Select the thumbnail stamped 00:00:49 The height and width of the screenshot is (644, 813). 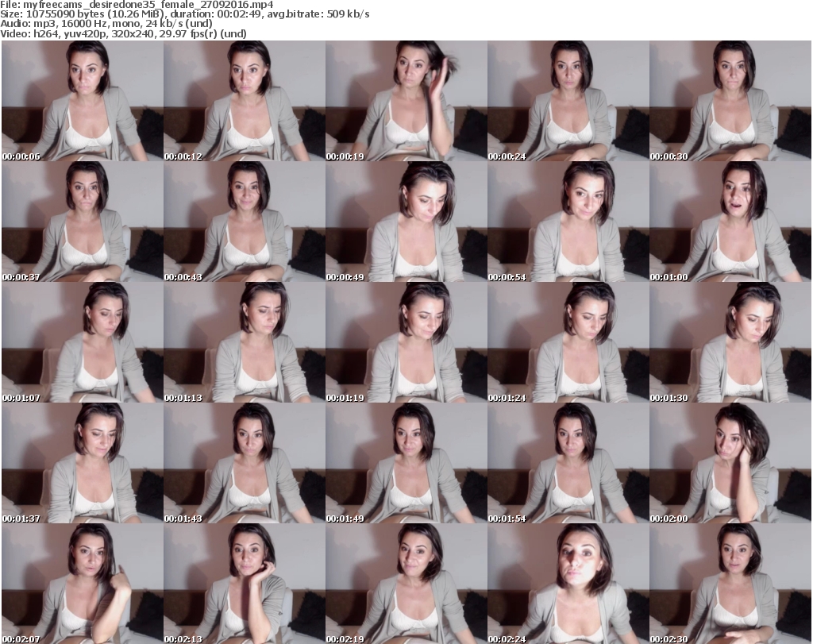pos(406,222)
